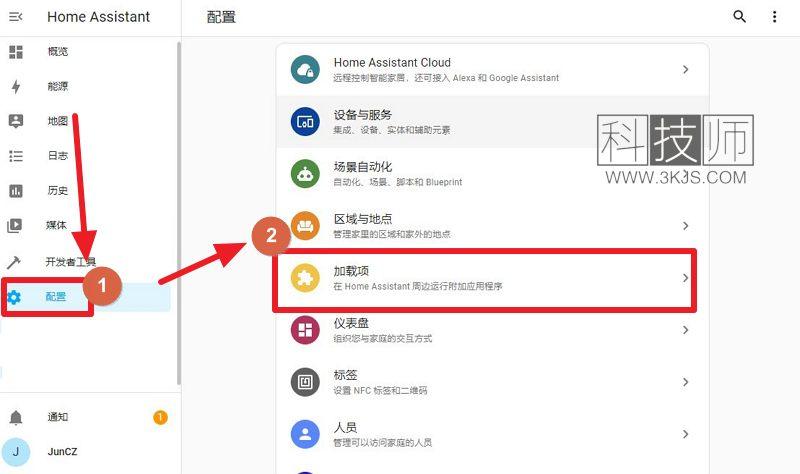Open the 标签 entry

click(x=492, y=382)
